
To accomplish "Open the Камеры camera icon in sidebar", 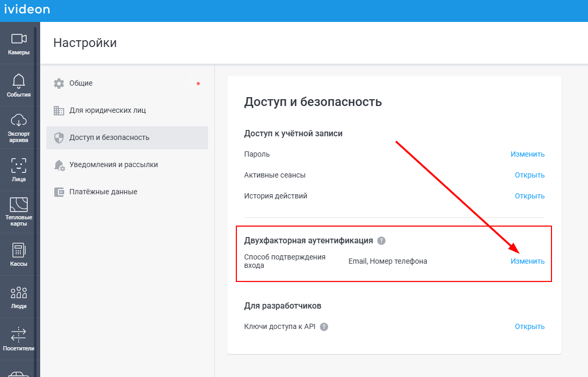I will 19,39.
